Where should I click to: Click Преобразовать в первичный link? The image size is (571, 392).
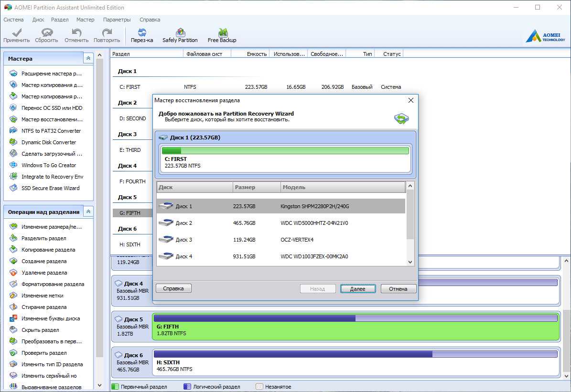click(x=51, y=341)
